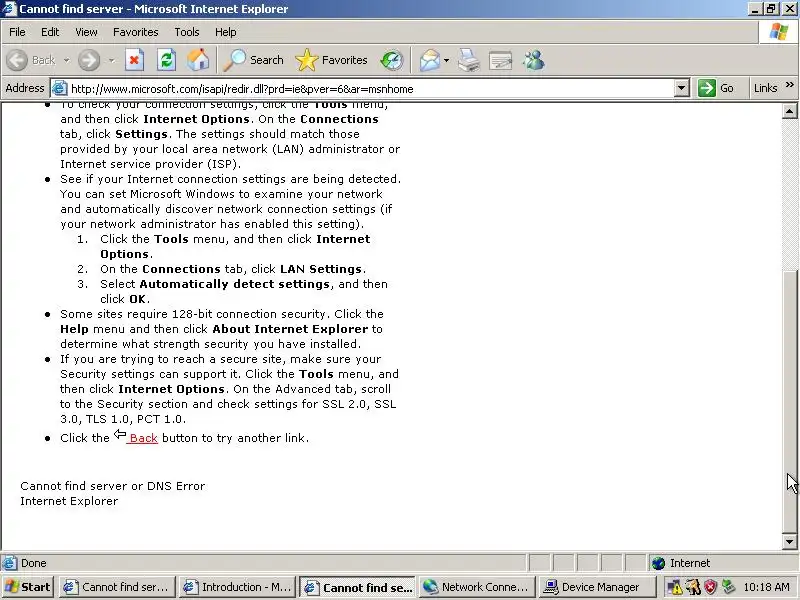Viewport: 800px width, 600px height.
Task: Open the View menu
Action: pyautogui.click(x=86, y=32)
